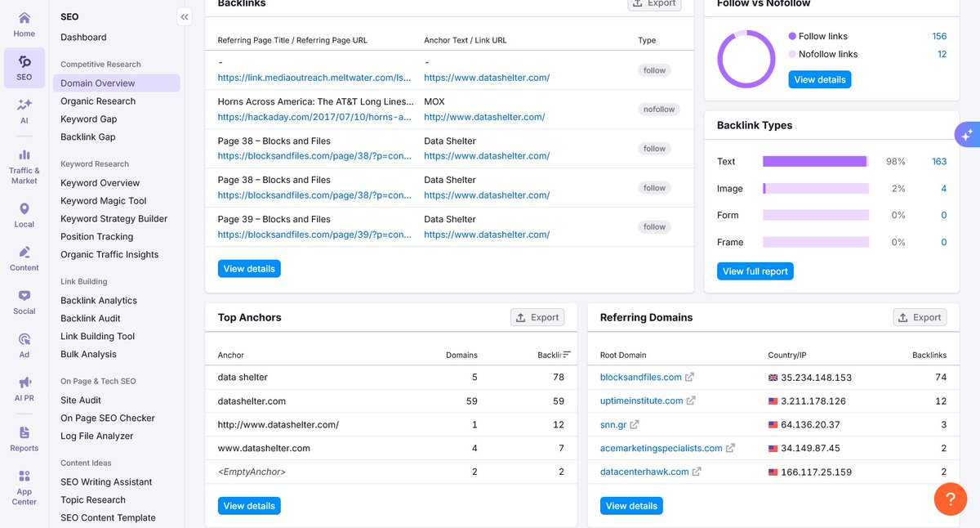
Task: Click the 'datashelter.com' anchor row text
Action: (252, 401)
